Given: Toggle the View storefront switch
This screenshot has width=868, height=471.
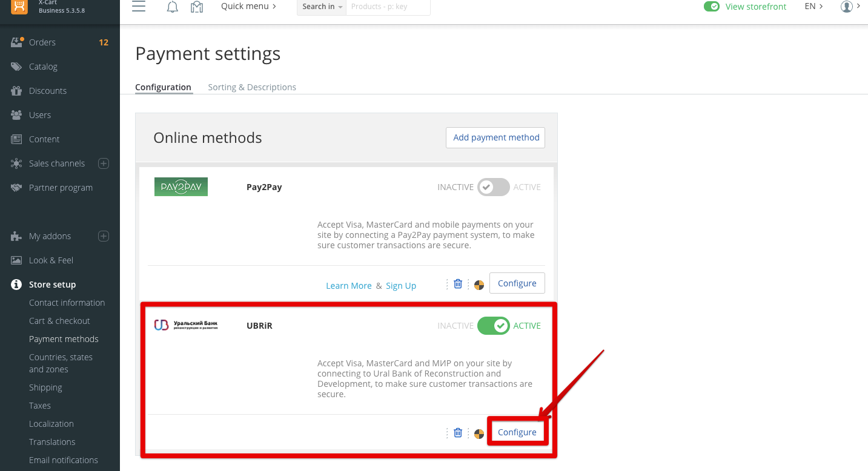Looking at the screenshot, I should (711, 7).
